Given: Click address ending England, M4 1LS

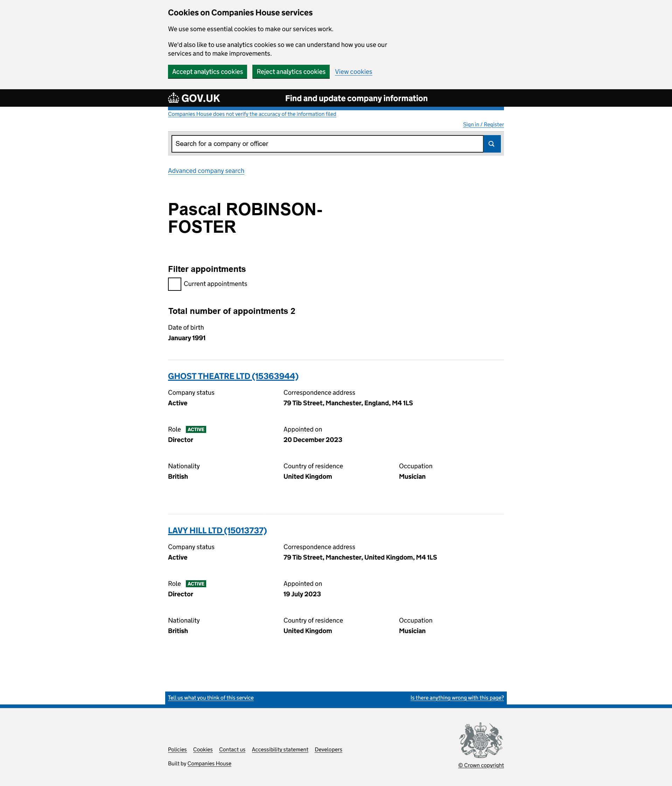Looking at the screenshot, I should point(348,403).
